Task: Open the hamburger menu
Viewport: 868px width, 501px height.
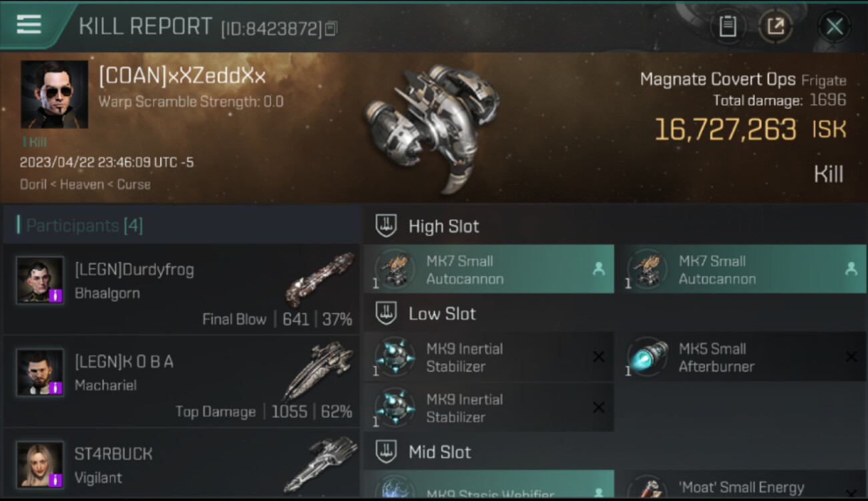Action: [x=29, y=24]
